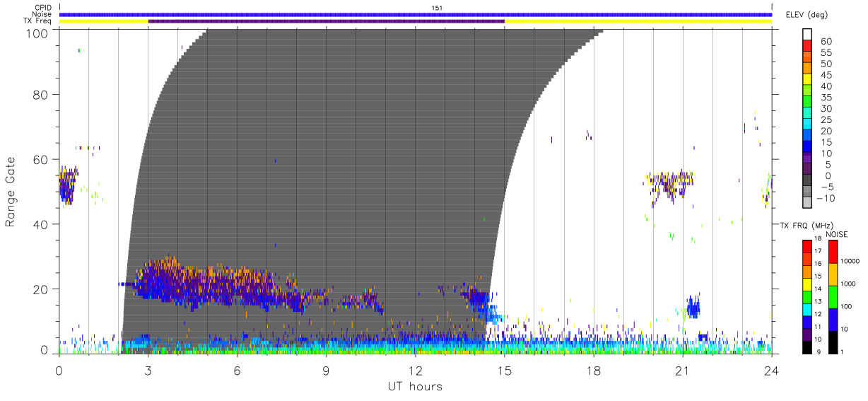Click the 12 tick on UT hours axis

(416, 368)
